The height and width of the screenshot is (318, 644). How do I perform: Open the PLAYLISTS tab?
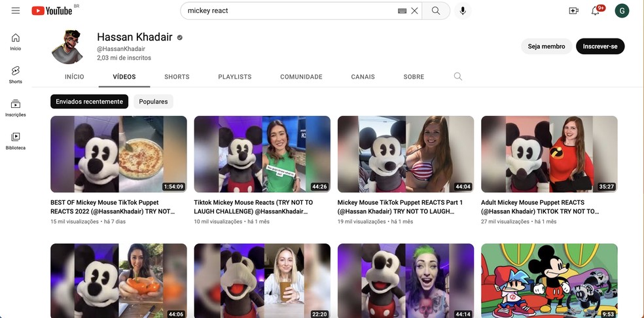[x=235, y=77]
